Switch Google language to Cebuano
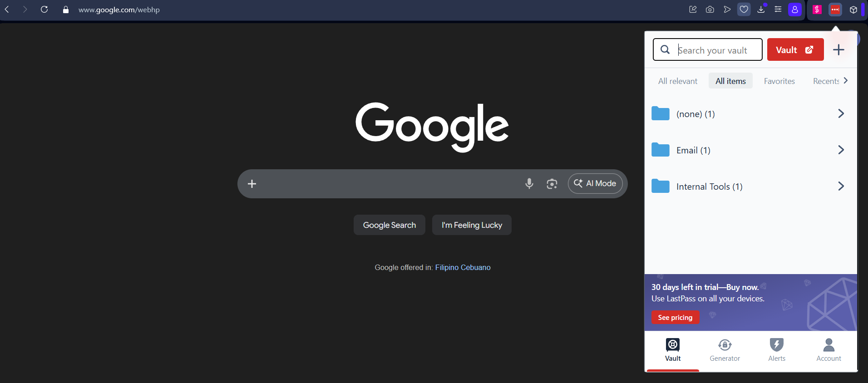The image size is (868, 383). [x=476, y=268]
